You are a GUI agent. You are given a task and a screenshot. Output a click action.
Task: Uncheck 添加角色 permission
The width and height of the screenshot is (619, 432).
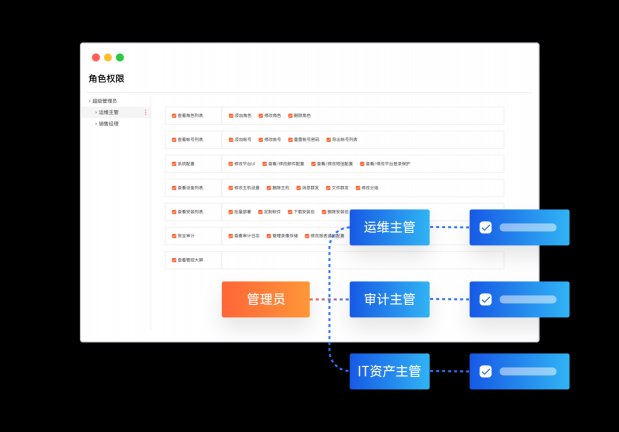[x=231, y=116]
